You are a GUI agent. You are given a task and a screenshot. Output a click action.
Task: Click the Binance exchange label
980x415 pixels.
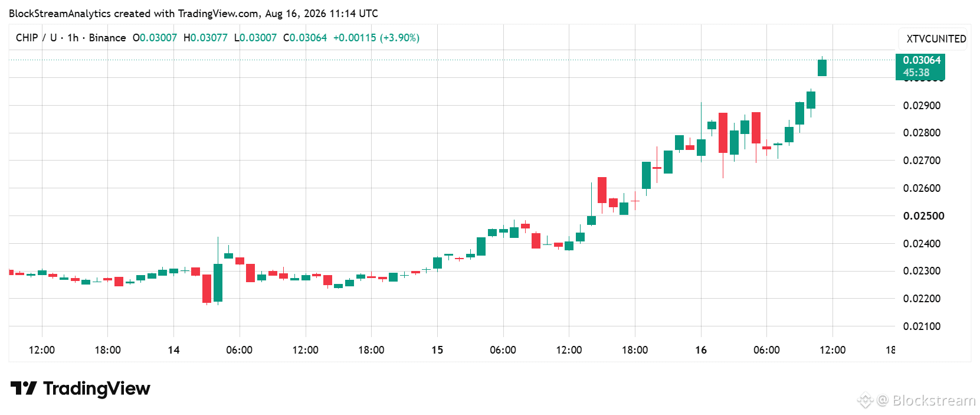(107, 38)
